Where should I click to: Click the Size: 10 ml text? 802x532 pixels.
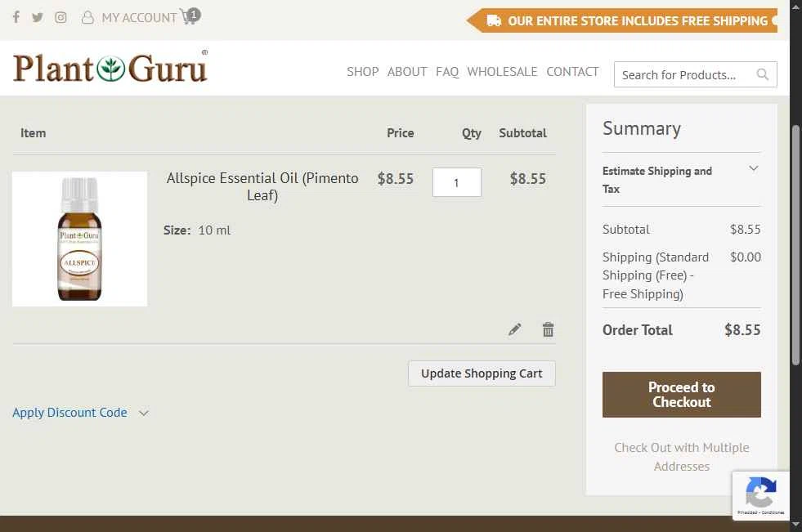197,230
